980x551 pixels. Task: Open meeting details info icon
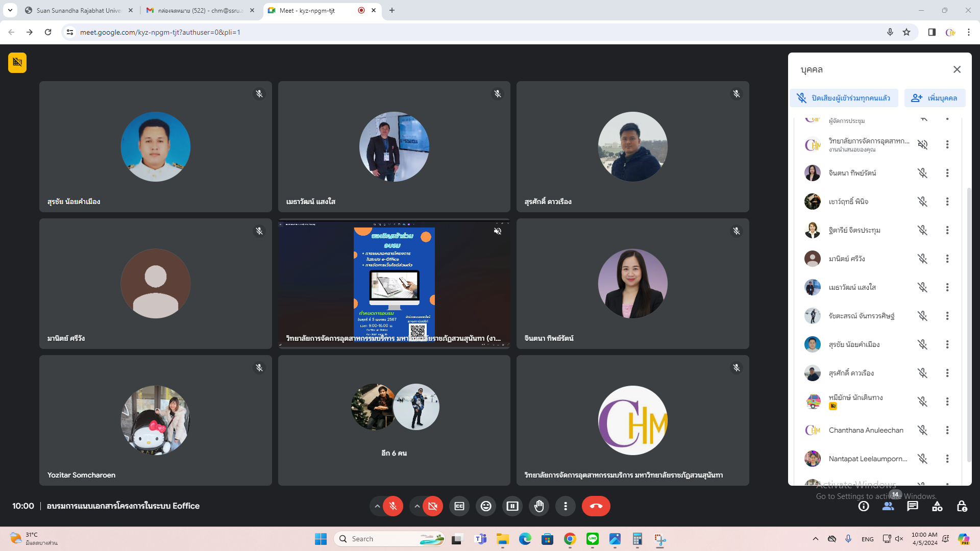coord(864,506)
